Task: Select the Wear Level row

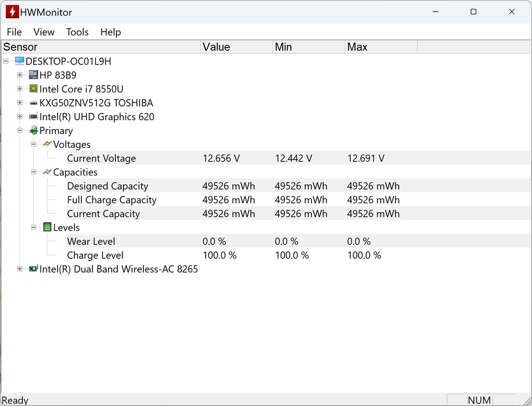Action: 91,241
